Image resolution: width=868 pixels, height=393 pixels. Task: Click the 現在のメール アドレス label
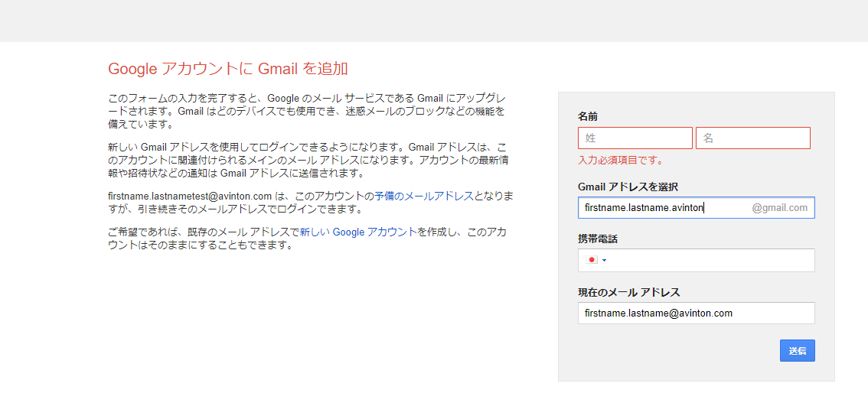pyautogui.click(x=629, y=292)
